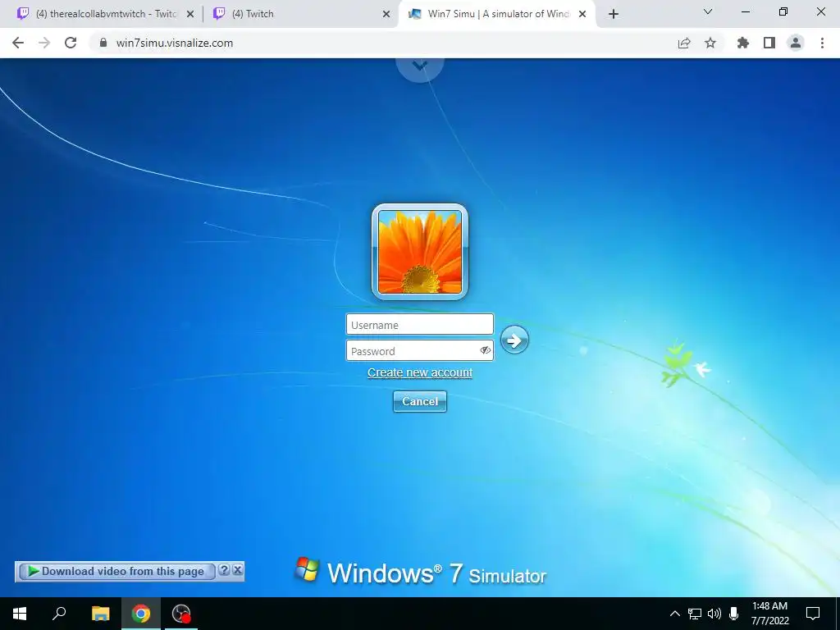Click the orange flower user picture
Screen dimensions: 840x630
[x=420, y=252]
